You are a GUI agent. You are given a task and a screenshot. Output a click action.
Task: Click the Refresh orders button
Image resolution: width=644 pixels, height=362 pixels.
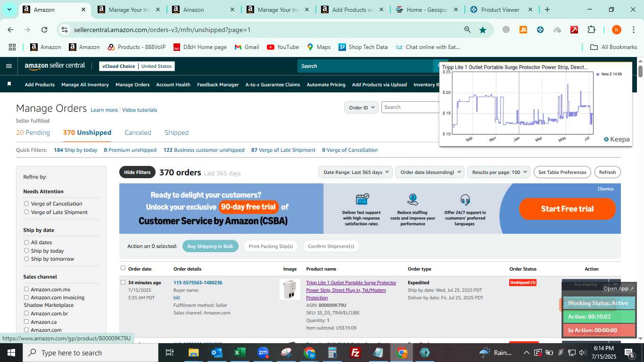pos(607,172)
